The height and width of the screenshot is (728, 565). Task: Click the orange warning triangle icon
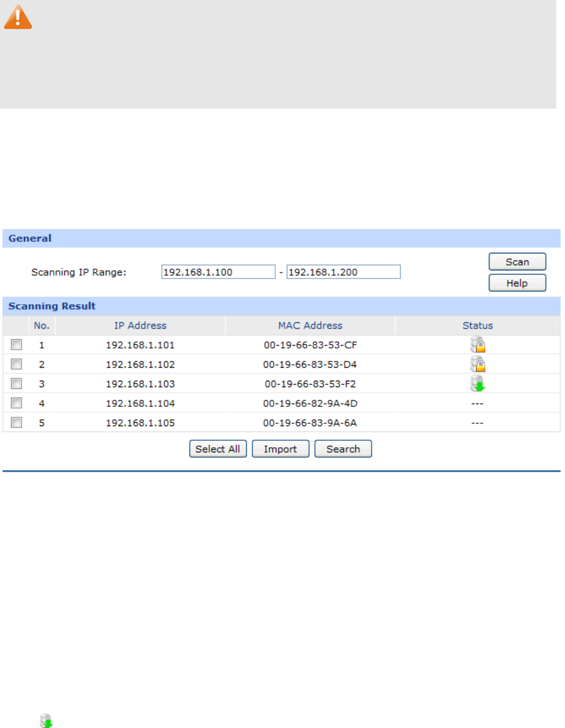18,17
